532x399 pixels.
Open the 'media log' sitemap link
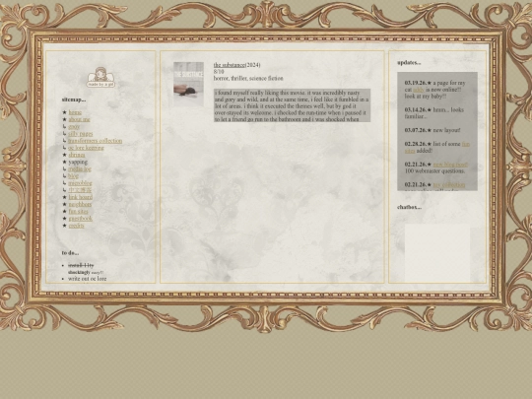pos(80,169)
